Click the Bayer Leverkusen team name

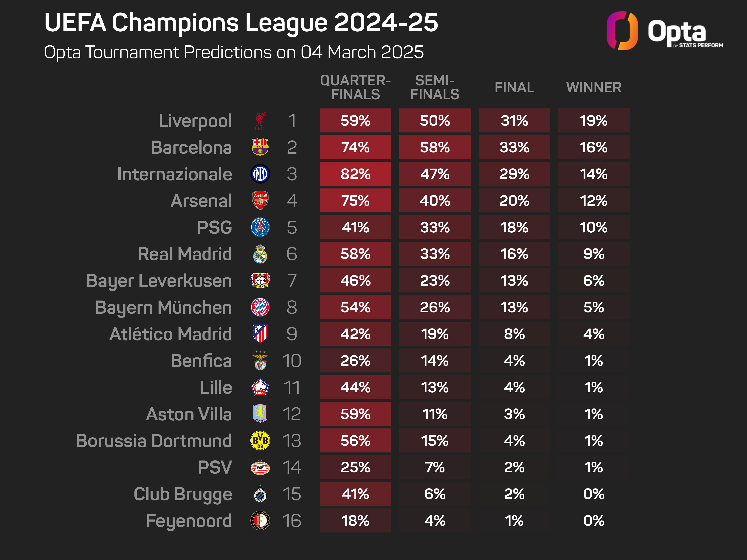point(159,281)
